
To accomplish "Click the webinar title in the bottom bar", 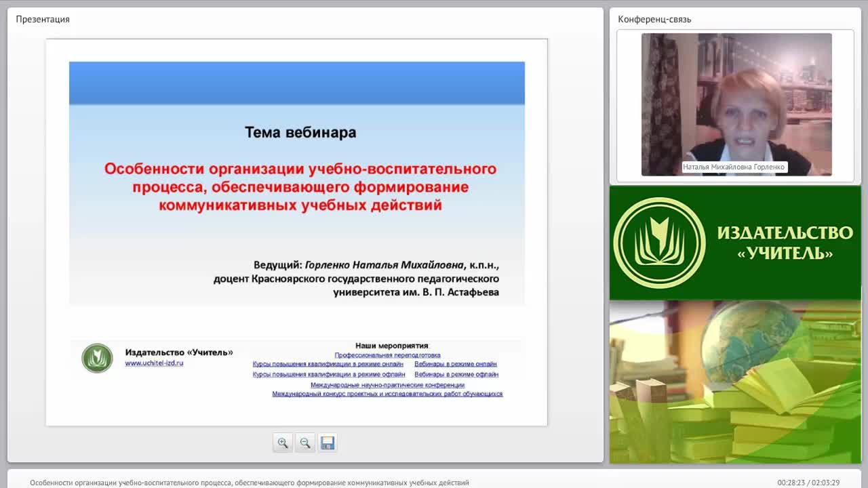I will point(250,483).
